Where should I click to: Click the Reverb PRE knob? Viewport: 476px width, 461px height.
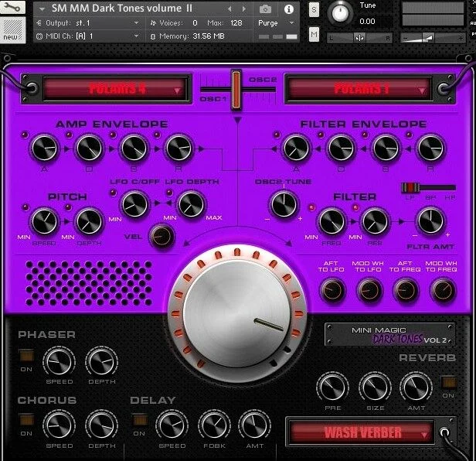(x=332, y=388)
